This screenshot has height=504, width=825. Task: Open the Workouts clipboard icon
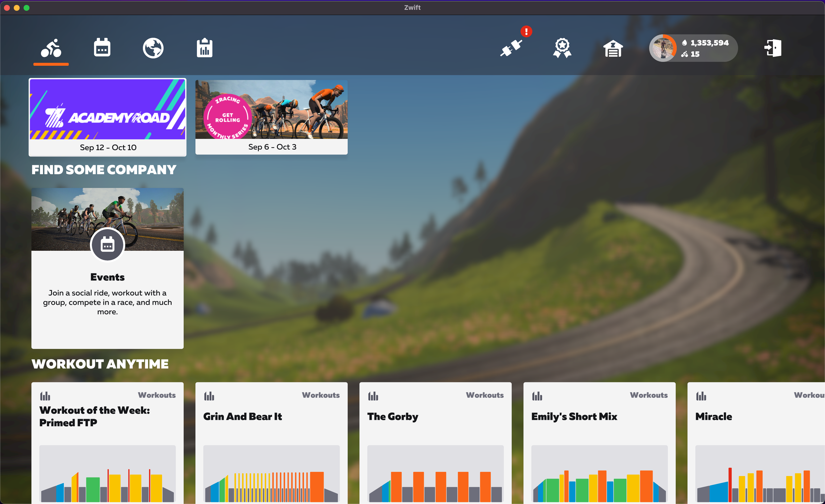point(204,48)
